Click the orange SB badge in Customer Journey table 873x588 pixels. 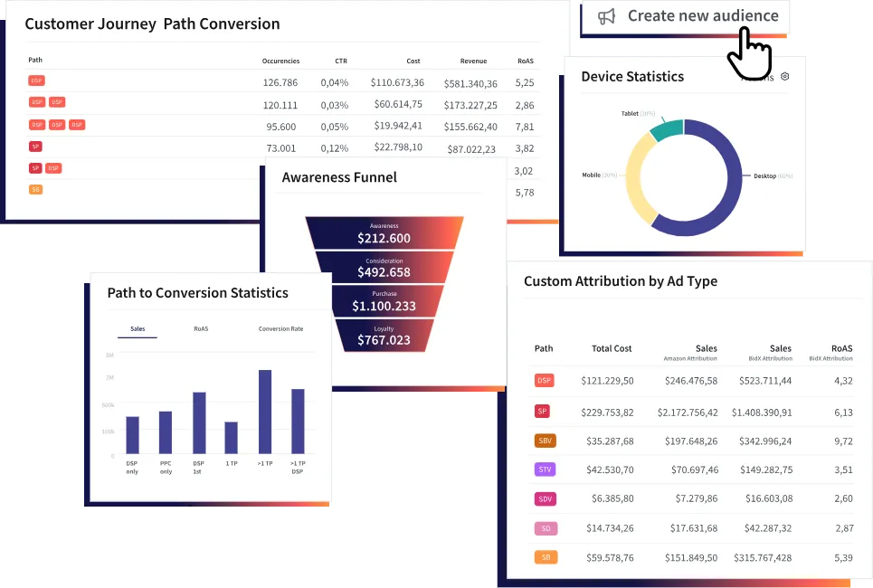tap(35, 190)
